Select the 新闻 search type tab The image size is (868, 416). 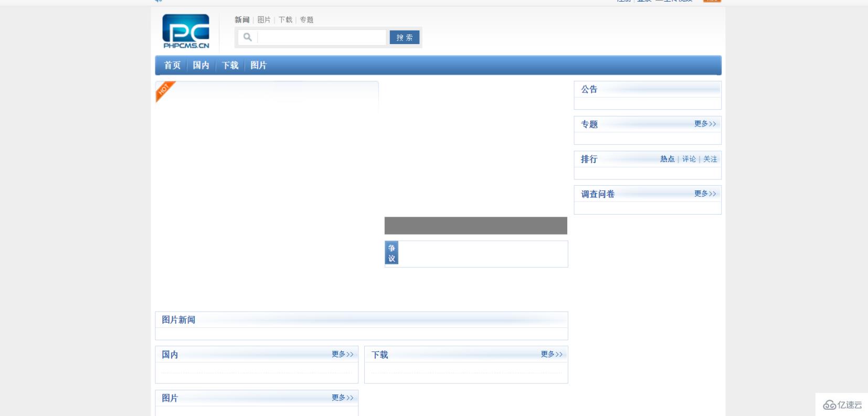click(x=242, y=20)
